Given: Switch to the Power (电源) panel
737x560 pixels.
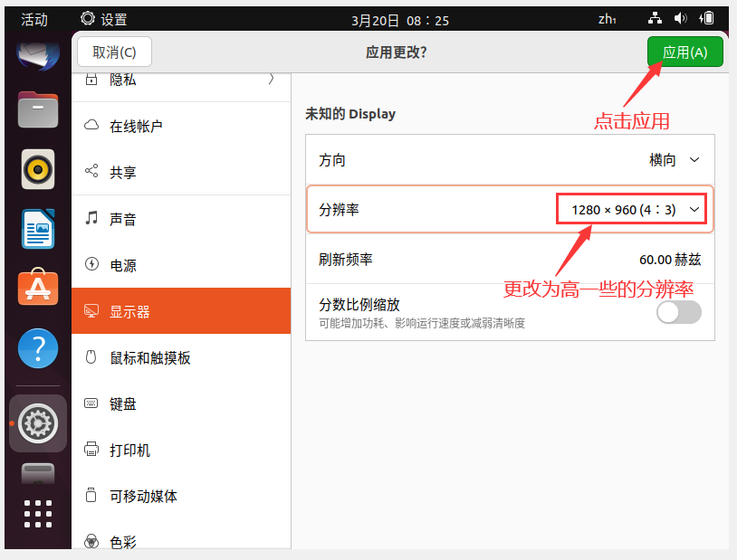Looking at the screenshot, I should (x=181, y=265).
